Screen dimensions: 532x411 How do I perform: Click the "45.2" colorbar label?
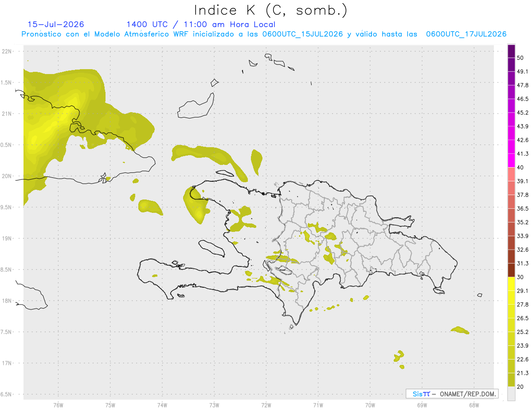pos(523,113)
